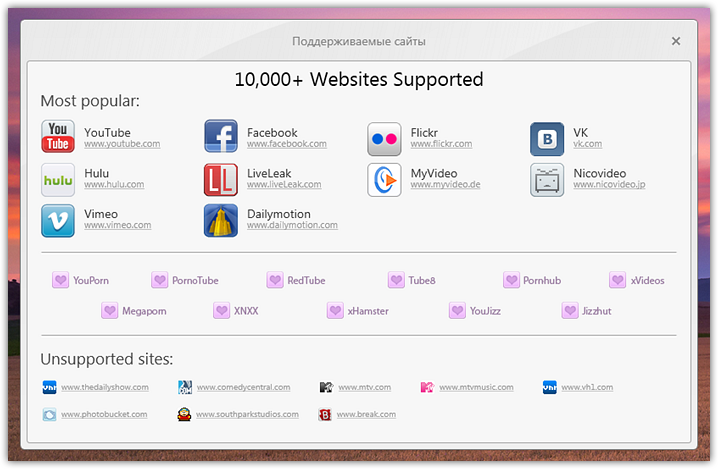Click the Vimeo V icon
Image resolution: width=718 pixels, height=469 pixels.
point(58,221)
